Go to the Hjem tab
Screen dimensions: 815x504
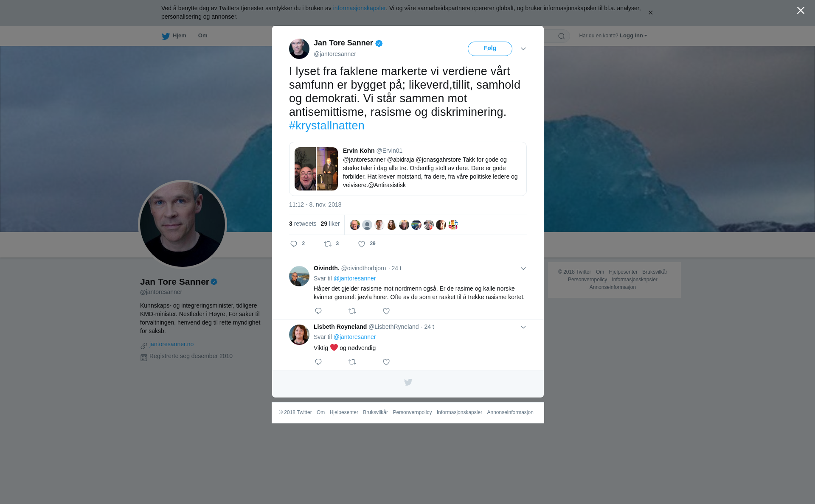click(x=174, y=36)
